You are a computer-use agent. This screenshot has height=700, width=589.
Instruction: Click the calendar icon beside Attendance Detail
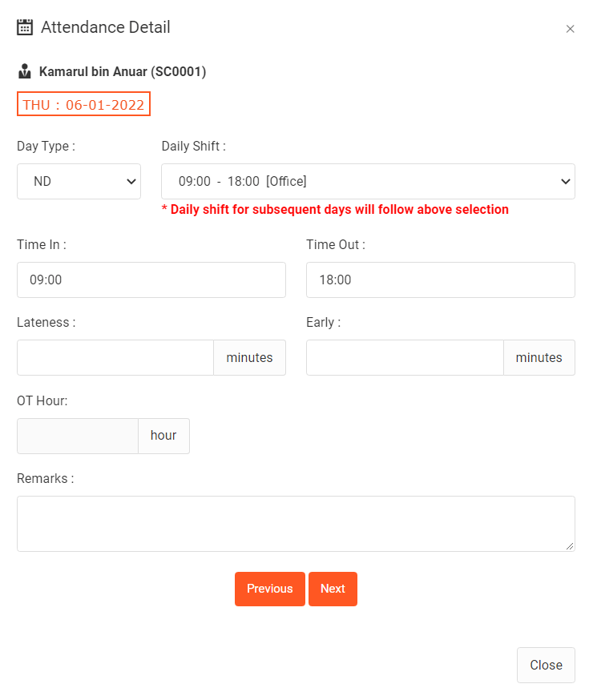click(x=25, y=27)
